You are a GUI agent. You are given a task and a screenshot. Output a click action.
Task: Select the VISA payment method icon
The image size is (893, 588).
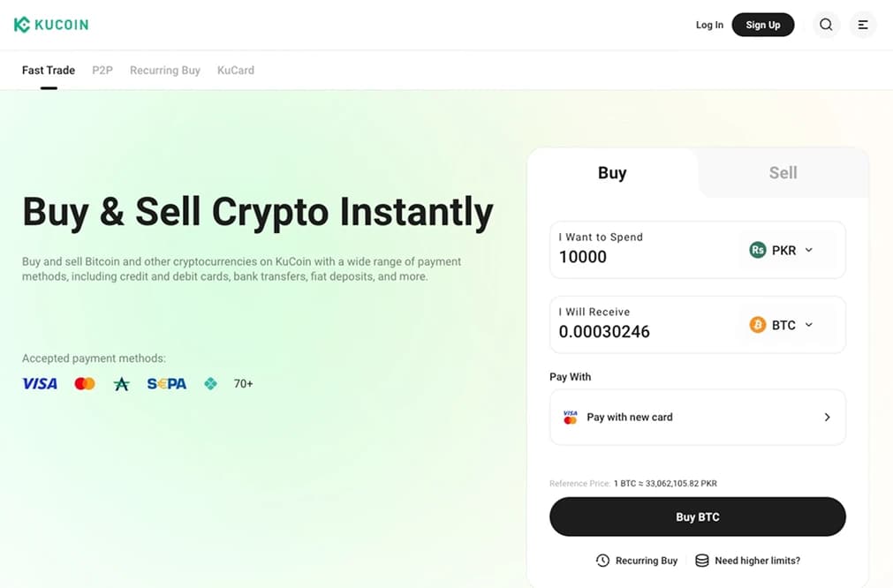39,383
